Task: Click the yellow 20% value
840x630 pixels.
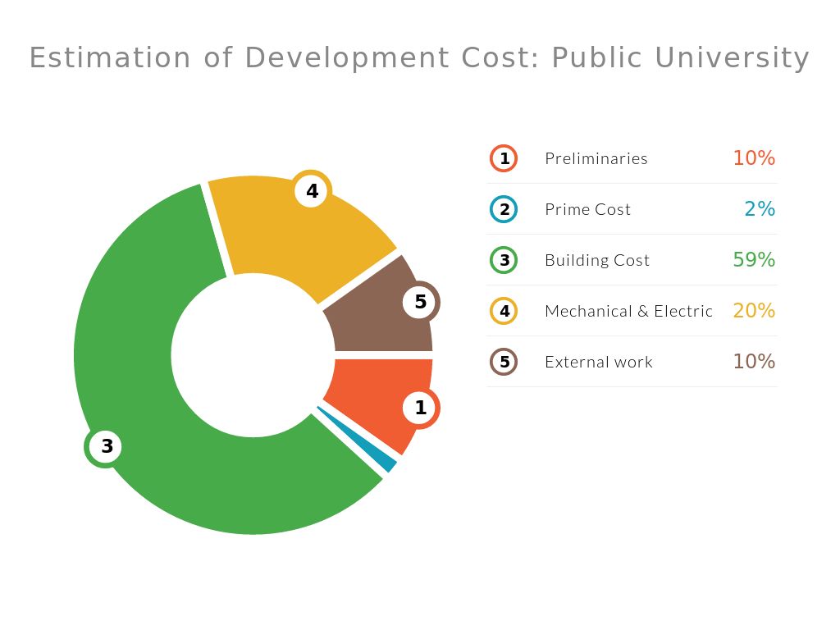Action: tap(753, 311)
